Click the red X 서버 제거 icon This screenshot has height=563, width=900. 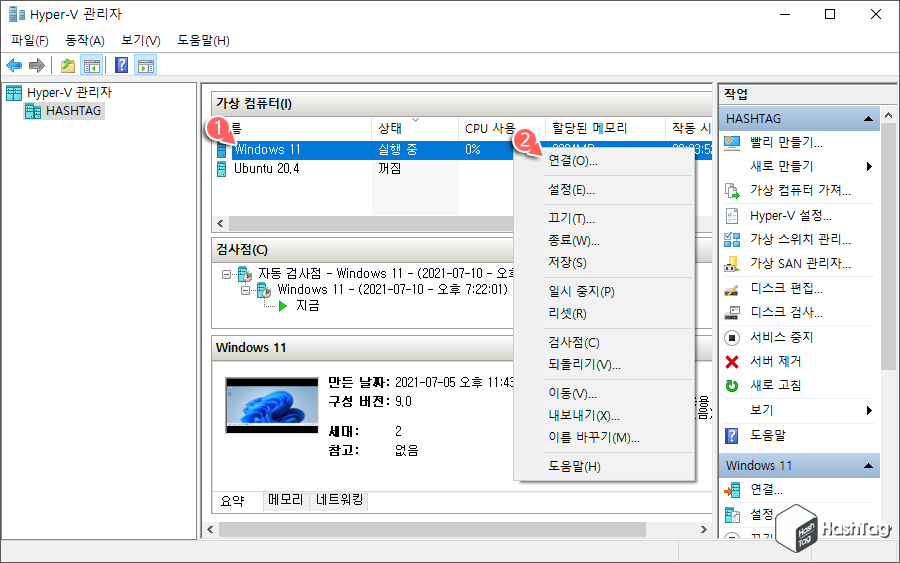point(732,362)
